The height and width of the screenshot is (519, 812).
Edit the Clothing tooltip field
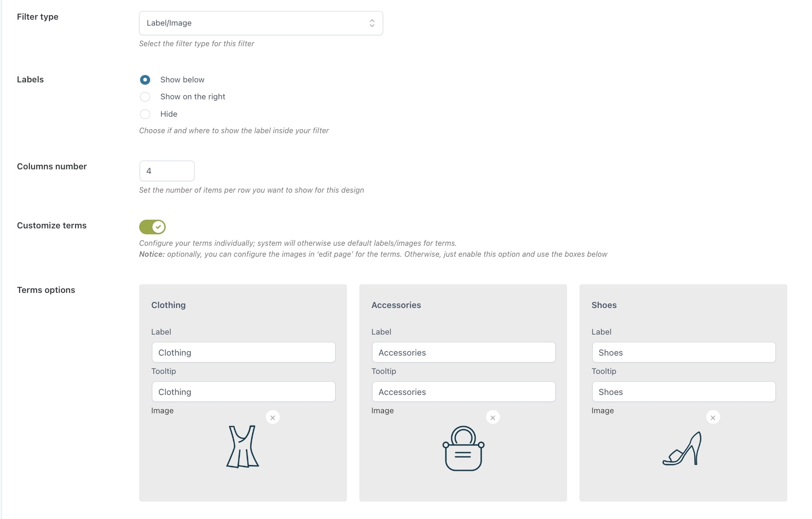(x=243, y=392)
